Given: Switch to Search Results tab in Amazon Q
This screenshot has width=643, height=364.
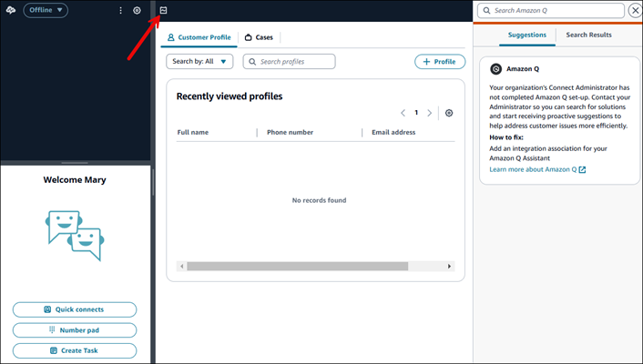Looking at the screenshot, I should pyautogui.click(x=588, y=35).
